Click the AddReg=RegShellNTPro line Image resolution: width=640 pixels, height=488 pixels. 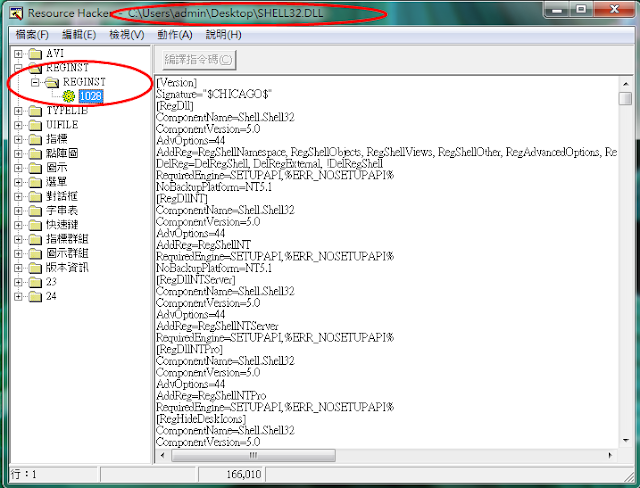coord(211,396)
